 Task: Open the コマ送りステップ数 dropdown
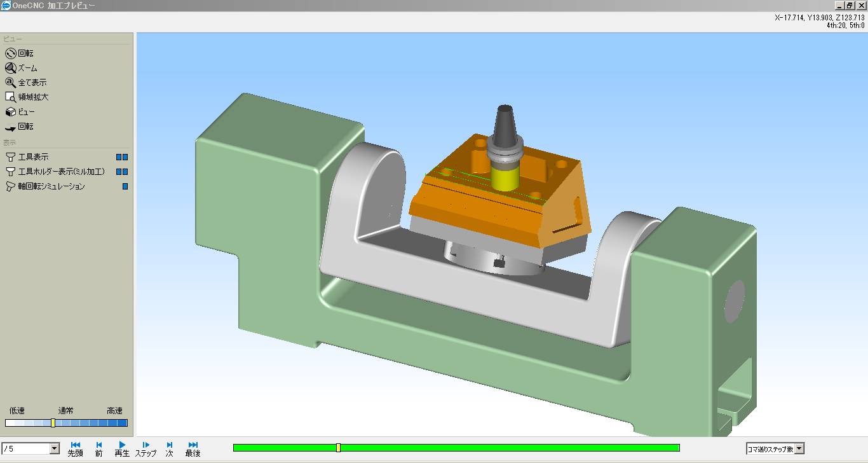coord(798,448)
